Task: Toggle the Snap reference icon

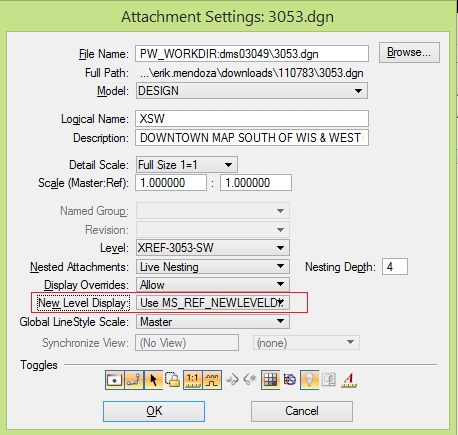Action: pos(134,380)
